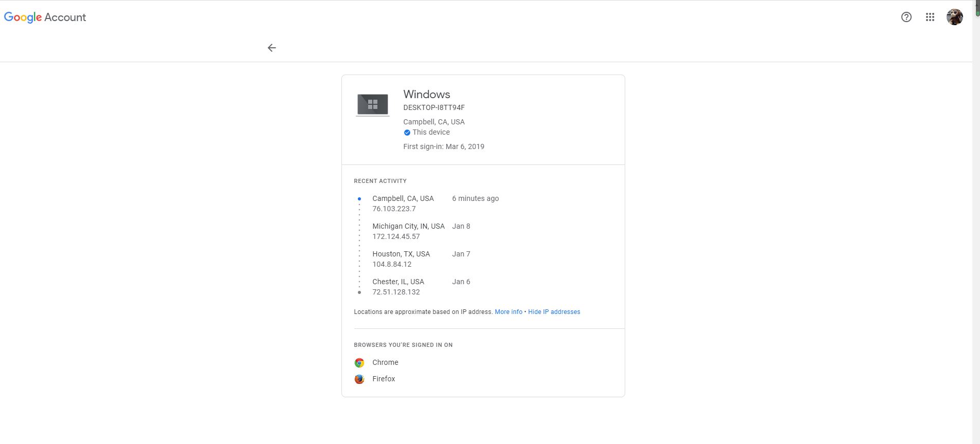This screenshot has height=444, width=980.
Task: Click the 6 minutes ago timestamp
Action: [x=476, y=198]
